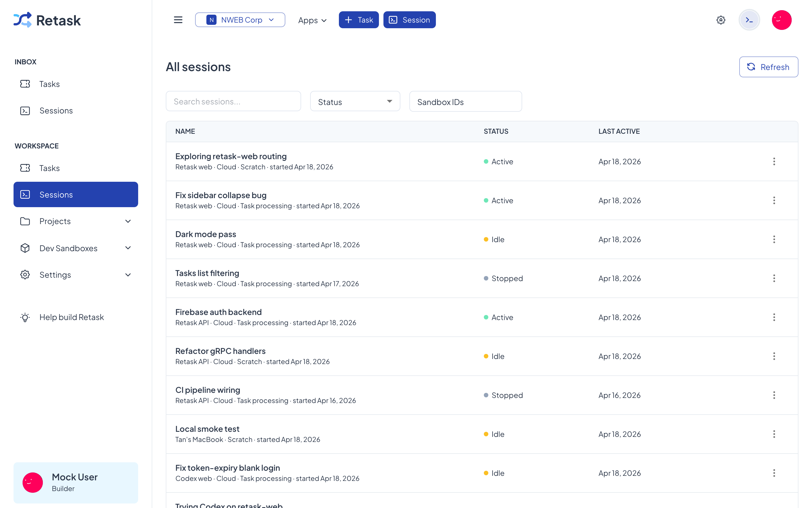Expand the Projects chevron
The height and width of the screenshot is (508, 812).
[x=128, y=221]
